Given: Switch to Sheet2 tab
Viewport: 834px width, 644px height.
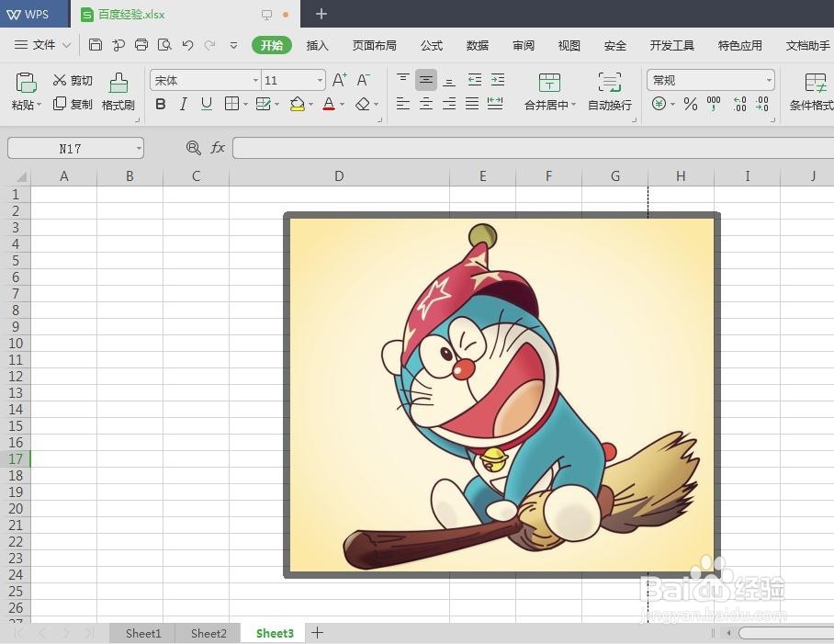Looking at the screenshot, I should pyautogui.click(x=208, y=633).
